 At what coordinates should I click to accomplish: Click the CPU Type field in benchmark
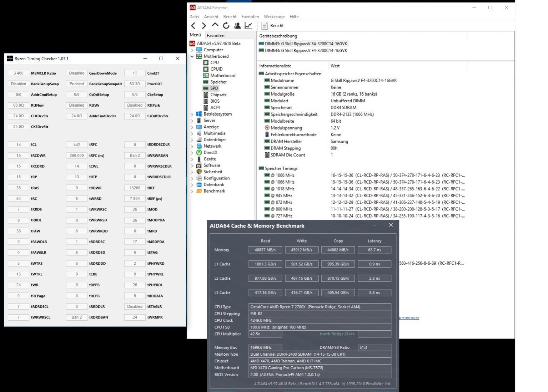click(320, 307)
